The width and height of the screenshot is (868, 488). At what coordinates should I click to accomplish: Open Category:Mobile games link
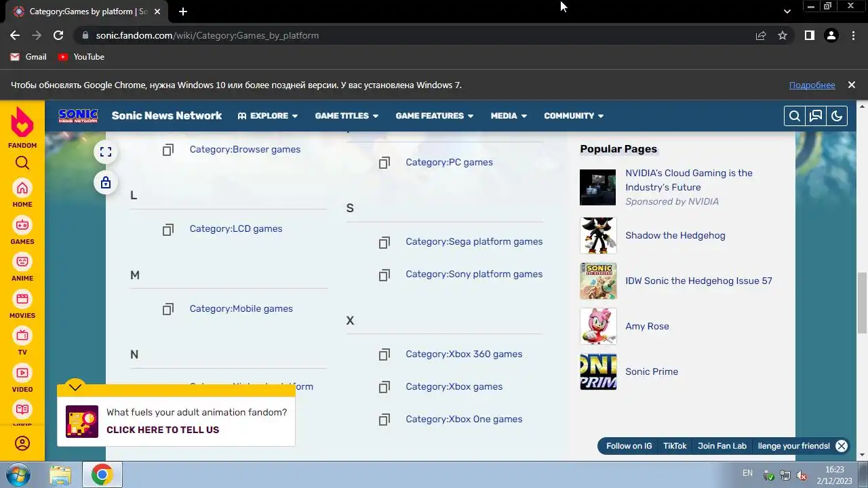[241, 308]
